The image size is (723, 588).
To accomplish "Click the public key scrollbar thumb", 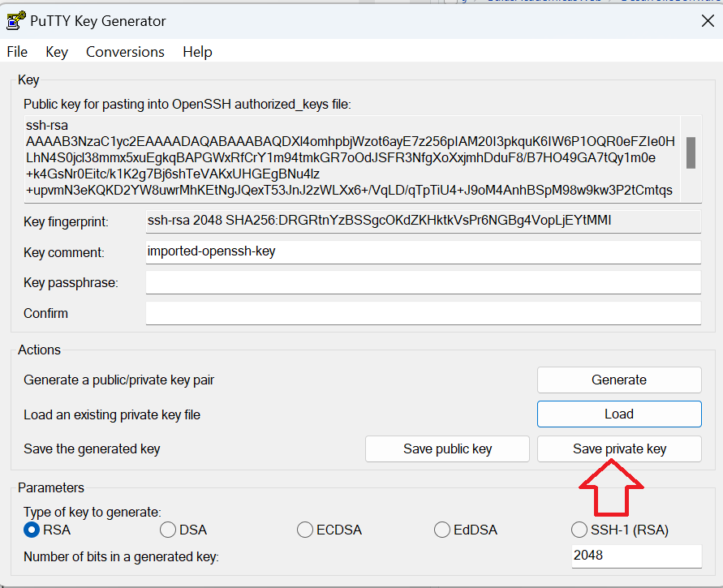I will pyautogui.click(x=691, y=152).
